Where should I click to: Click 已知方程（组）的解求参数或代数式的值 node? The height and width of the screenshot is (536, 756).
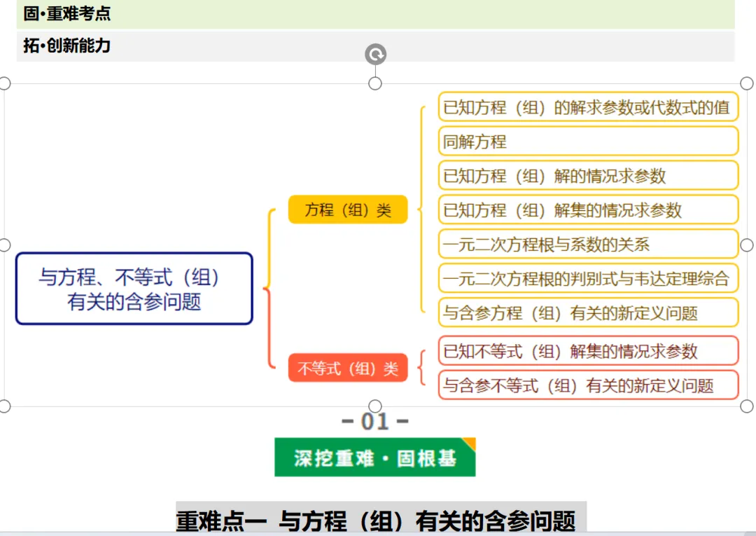tap(588, 106)
